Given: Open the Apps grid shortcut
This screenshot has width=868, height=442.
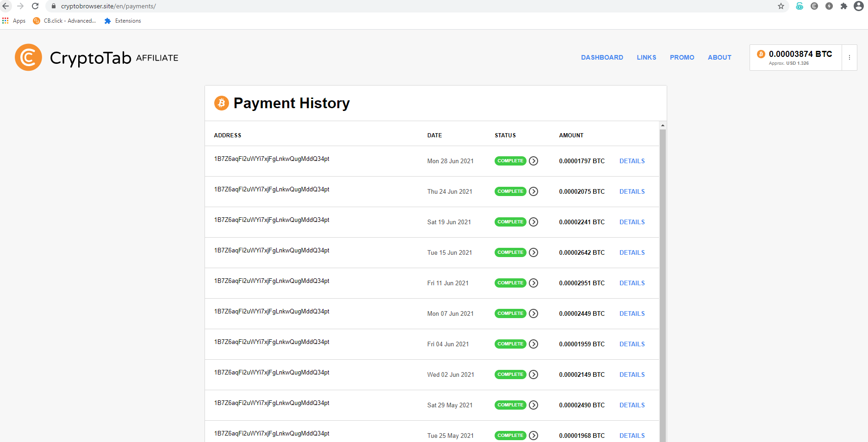Looking at the screenshot, I should pos(14,21).
